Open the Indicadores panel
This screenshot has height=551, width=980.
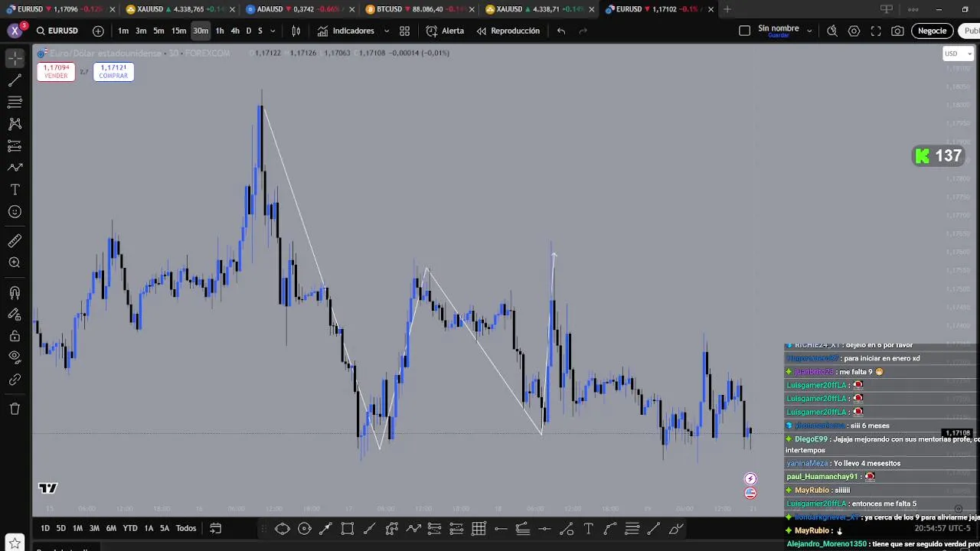(346, 31)
